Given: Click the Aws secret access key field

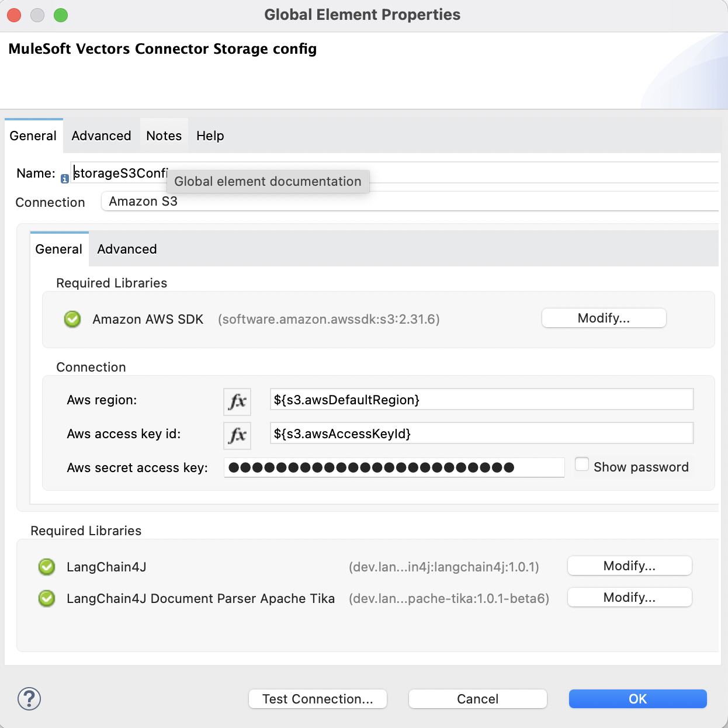Looking at the screenshot, I should pos(394,467).
